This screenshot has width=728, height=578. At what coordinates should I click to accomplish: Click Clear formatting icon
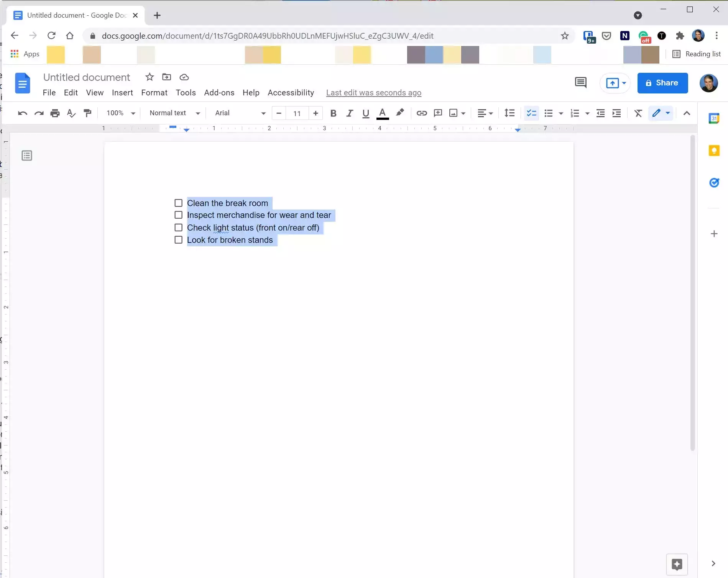[x=638, y=113]
